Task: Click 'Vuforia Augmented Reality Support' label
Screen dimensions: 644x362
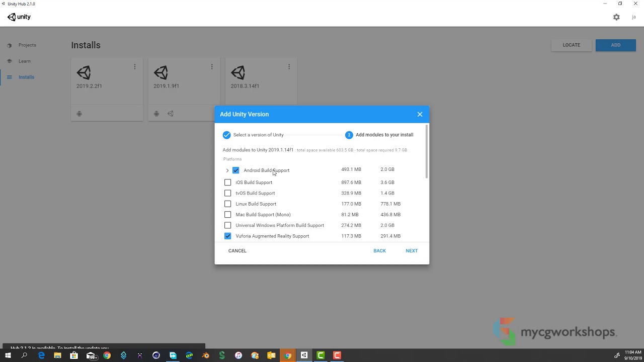Action: [272, 236]
